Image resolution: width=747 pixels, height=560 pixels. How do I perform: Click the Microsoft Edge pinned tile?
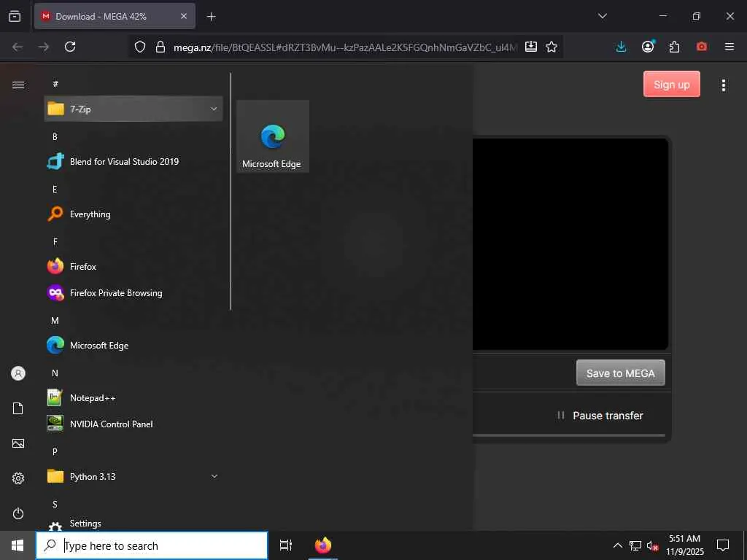click(273, 136)
